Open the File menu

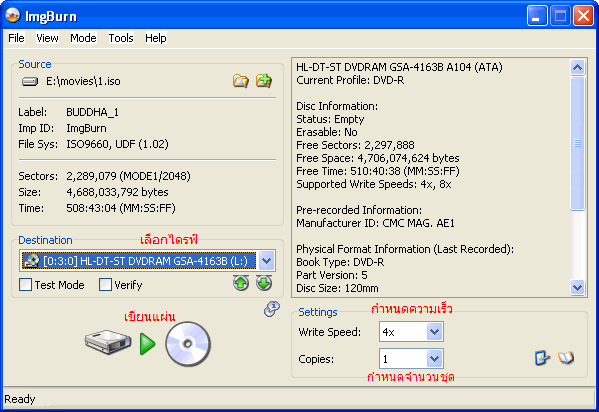point(16,38)
